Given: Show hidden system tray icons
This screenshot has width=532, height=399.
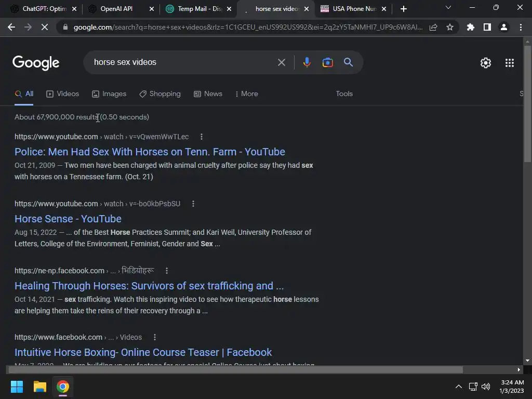Looking at the screenshot, I should point(458,387).
